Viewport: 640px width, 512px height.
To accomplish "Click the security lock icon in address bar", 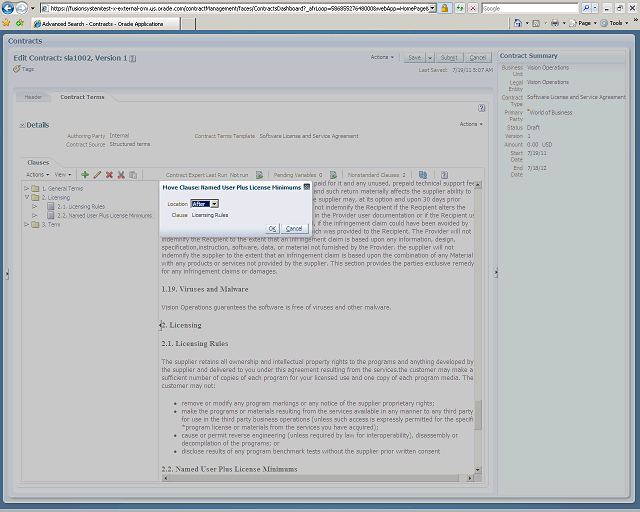I will tap(444, 8).
